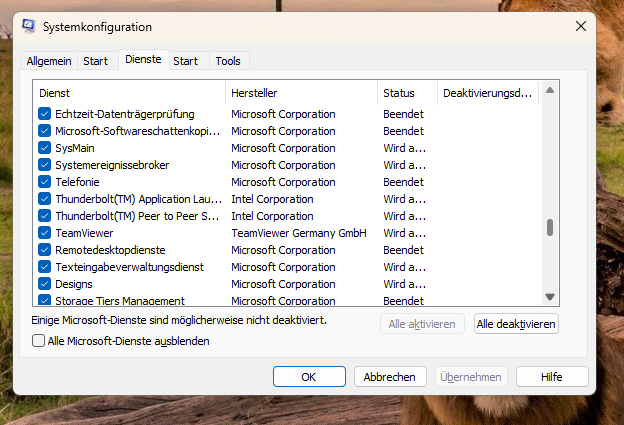Open Hilfe for this dialog

point(552,377)
